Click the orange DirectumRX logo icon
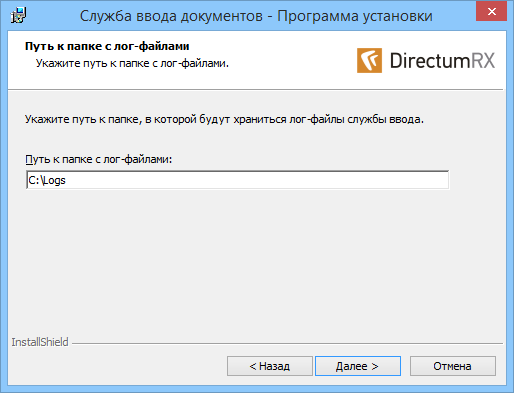This screenshot has width=514, height=393. (369, 60)
